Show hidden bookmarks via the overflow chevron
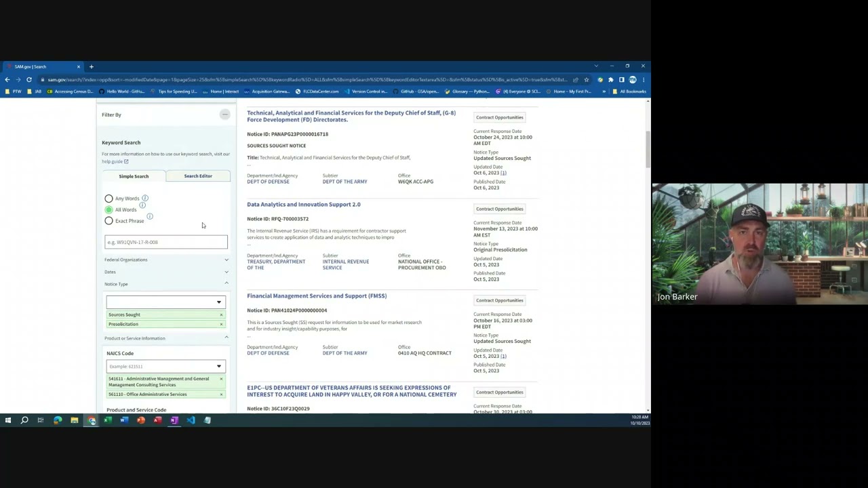Viewport: 868px width, 488px height. [x=604, y=91]
